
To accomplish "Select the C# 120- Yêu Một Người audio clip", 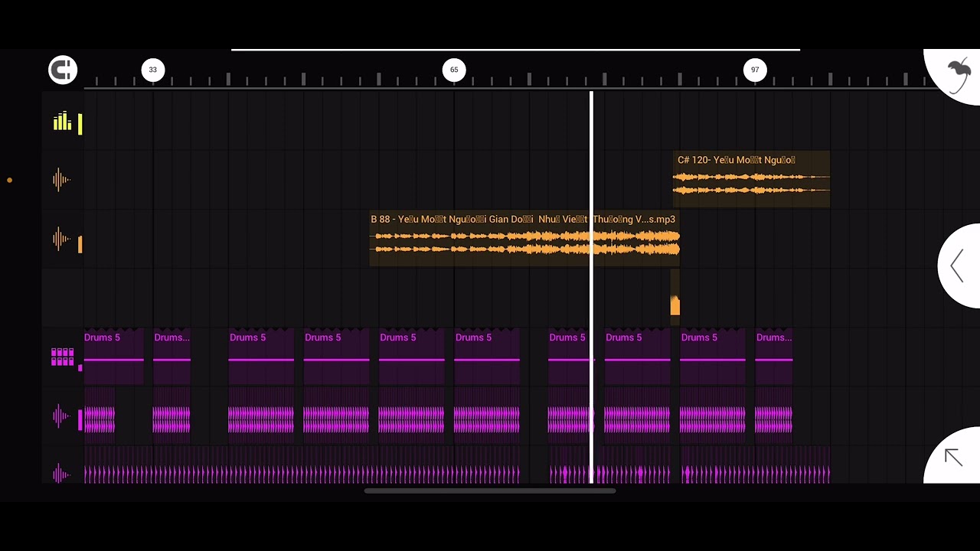I will (x=751, y=179).
